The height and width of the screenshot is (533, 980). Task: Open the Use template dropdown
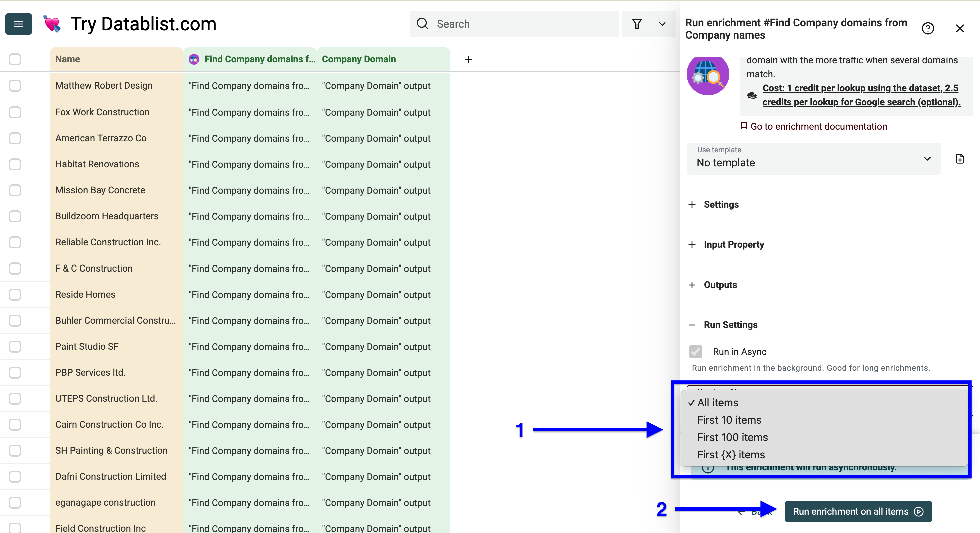(x=813, y=159)
